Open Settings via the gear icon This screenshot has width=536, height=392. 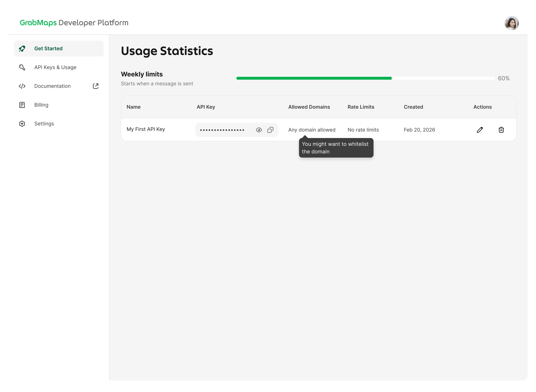tap(22, 123)
